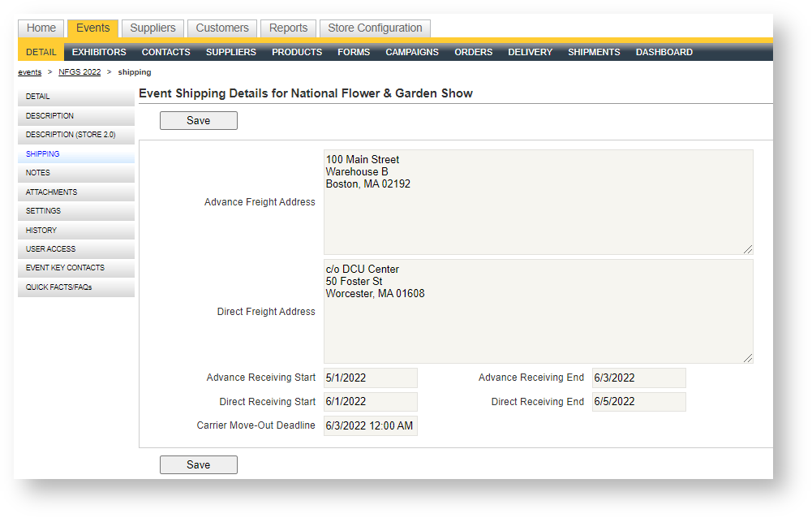The image size is (812, 518).
Task: Open USER ACCESS in the left sidebar
Action: 76,249
